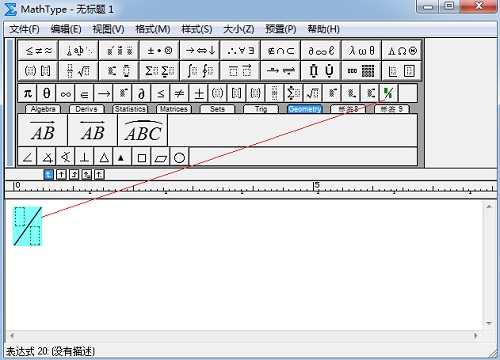Open the 视图(V) menu
500x360 pixels.
click(x=108, y=29)
